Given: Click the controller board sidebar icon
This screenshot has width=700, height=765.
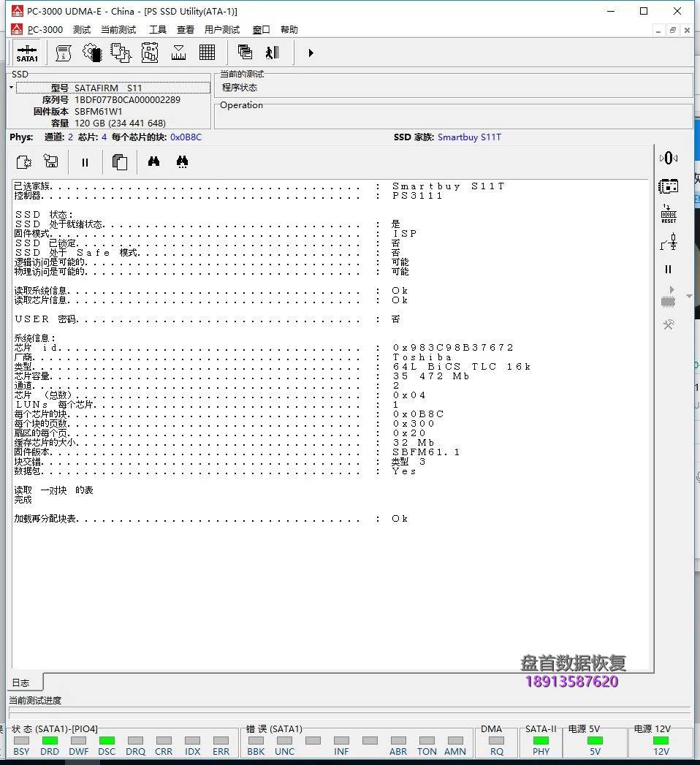Looking at the screenshot, I should (669, 186).
